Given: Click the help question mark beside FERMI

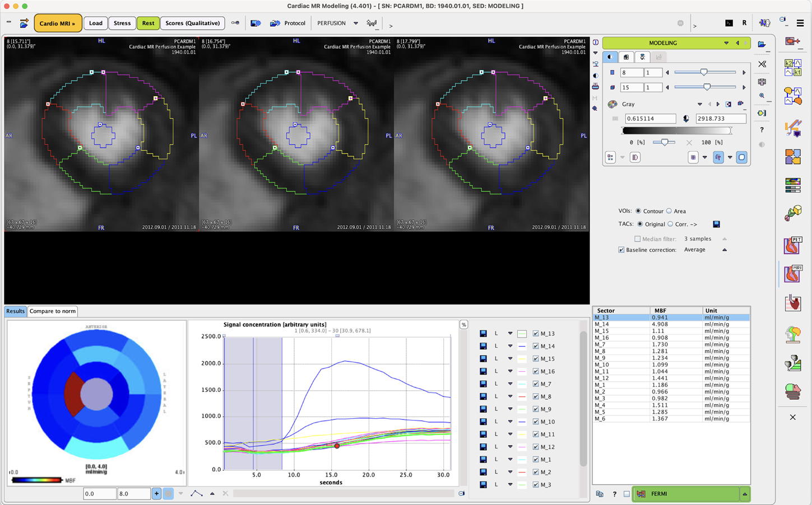Looking at the screenshot, I should click(615, 494).
